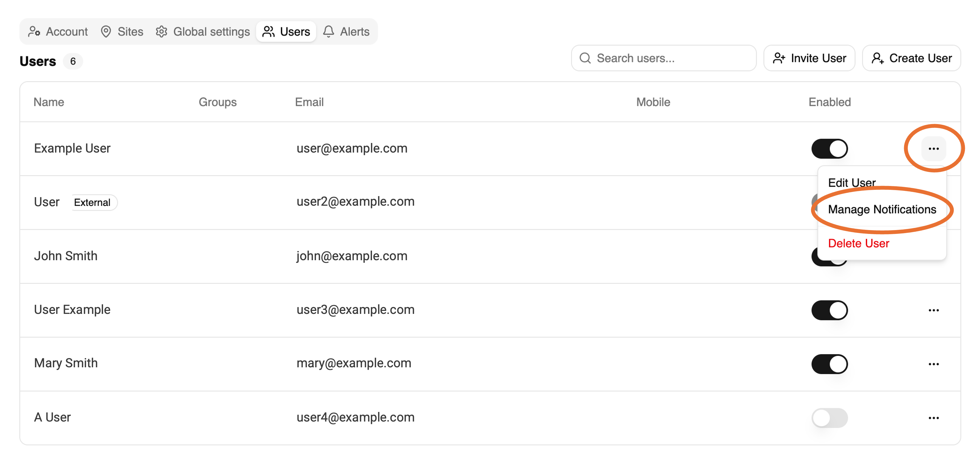980x467 pixels.
Task: Click the Groups column header
Action: [x=218, y=102]
